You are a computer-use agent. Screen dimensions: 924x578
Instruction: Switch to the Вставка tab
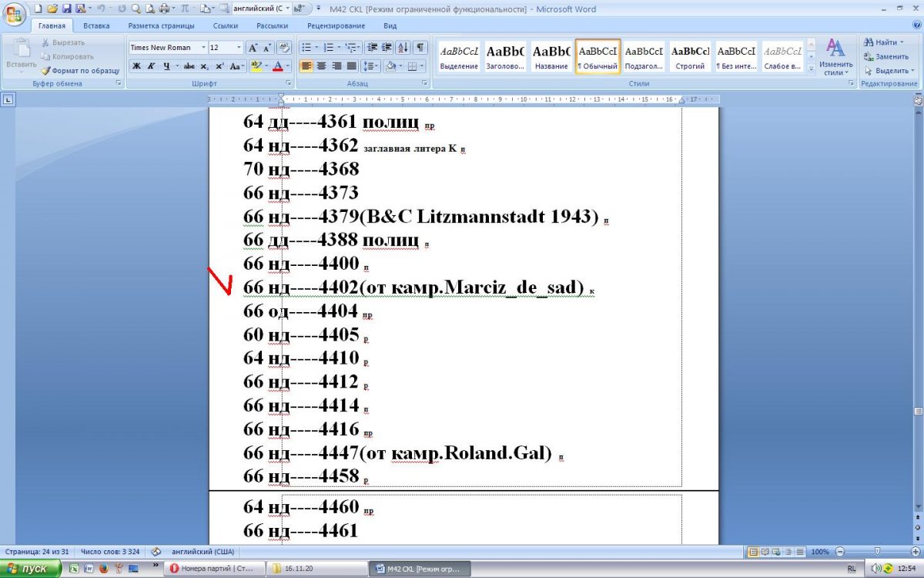[x=96, y=25]
